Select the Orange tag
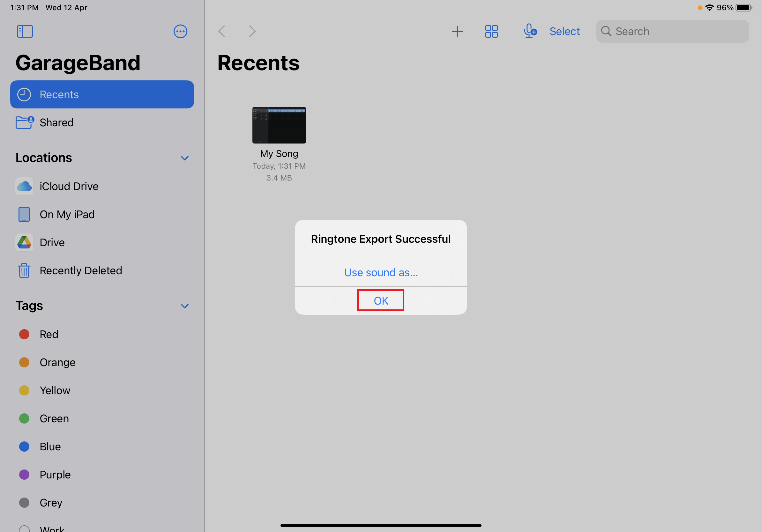This screenshot has width=762, height=532. pos(102,362)
